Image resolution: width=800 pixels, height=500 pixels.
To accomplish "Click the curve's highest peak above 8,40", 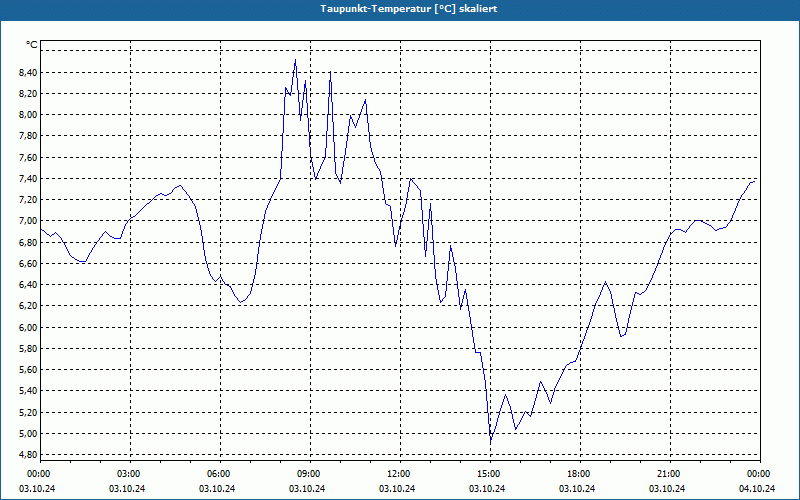I will pos(295,60).
